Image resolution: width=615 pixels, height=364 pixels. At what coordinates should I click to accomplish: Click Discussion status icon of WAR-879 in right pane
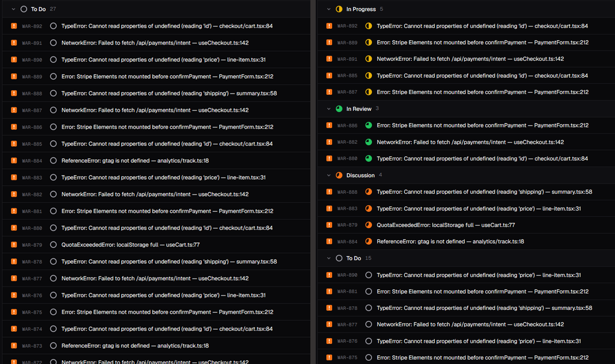(369, 225)
